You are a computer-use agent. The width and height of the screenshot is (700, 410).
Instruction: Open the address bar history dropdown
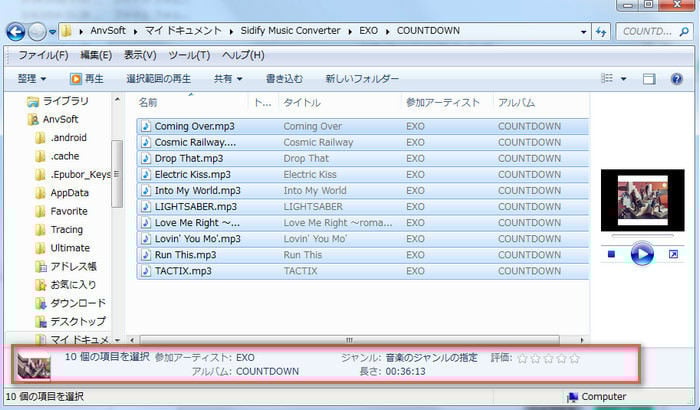583,32
